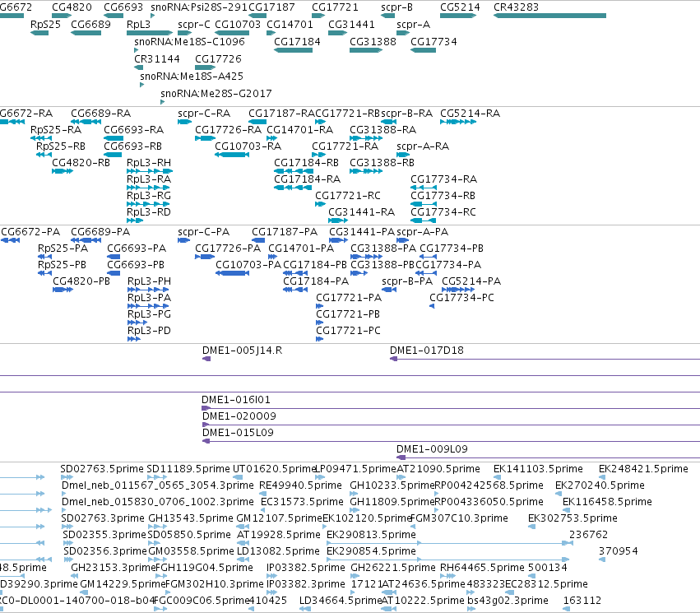Select the RpS25 gene label
The width and height of the screenshot is (700, 613).
click(45, 25)
